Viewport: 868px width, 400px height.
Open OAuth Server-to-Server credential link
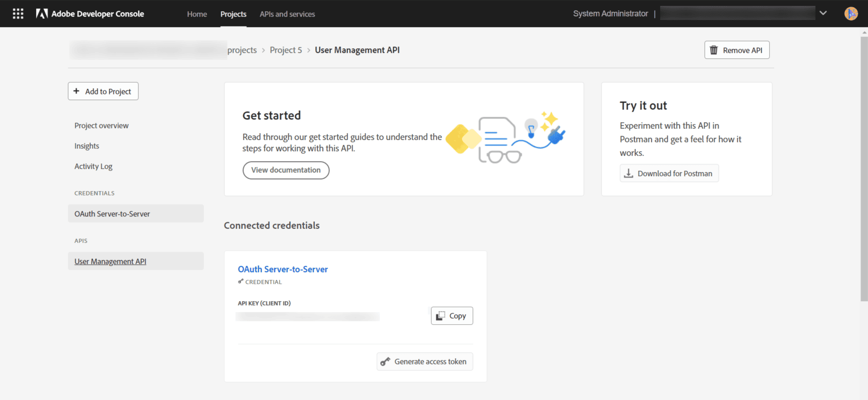(283, 269)
